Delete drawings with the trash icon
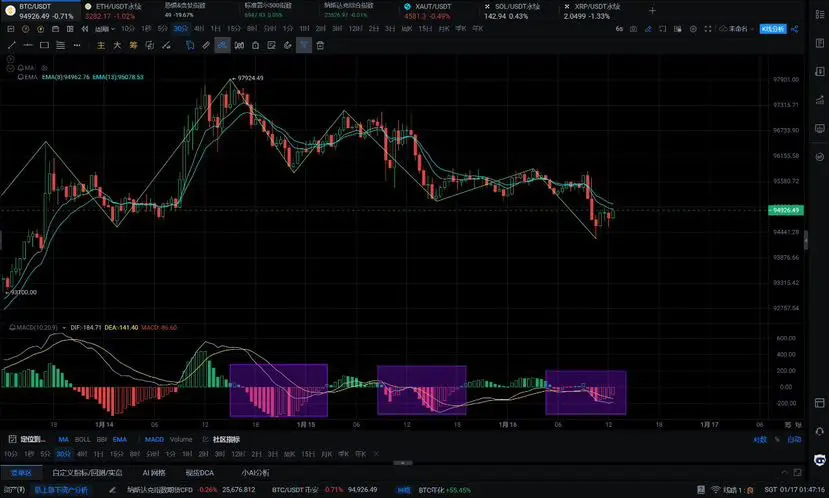 [320, 45]
